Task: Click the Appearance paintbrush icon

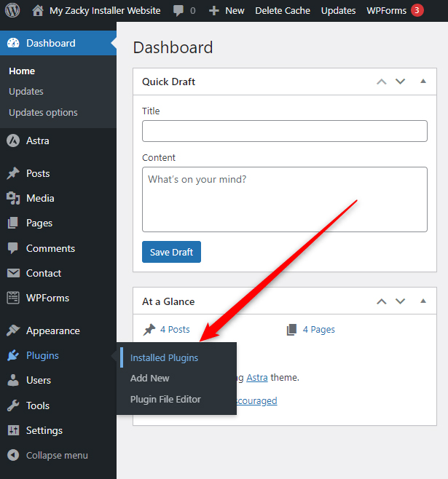Action: tap(13, 330)
